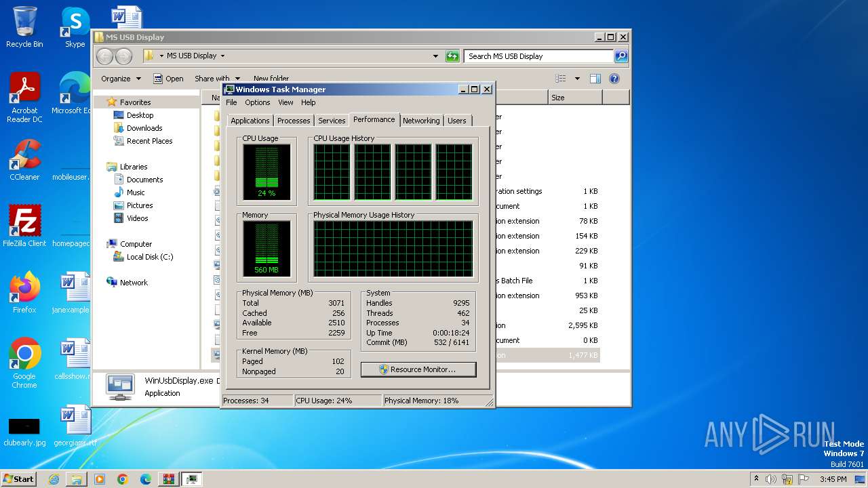Click Internet Explorer in the taskbar
868x488 pixels.
pyautogui.click(x=54, y=479)
